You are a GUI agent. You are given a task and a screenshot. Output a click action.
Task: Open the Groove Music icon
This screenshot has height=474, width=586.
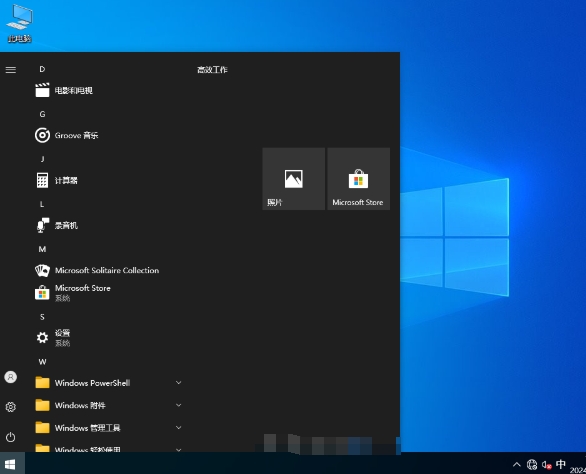(x=42, y=135)
